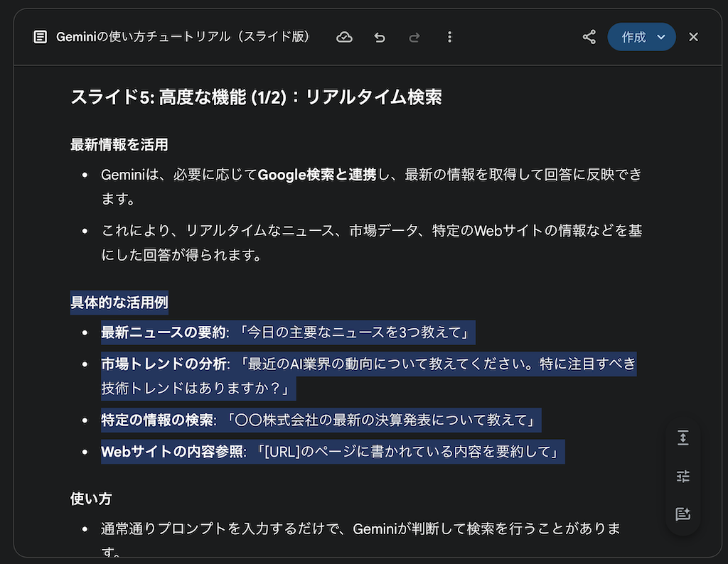Click the cloud saved status icon
728x564 pixels.
(x=344, y=37)
